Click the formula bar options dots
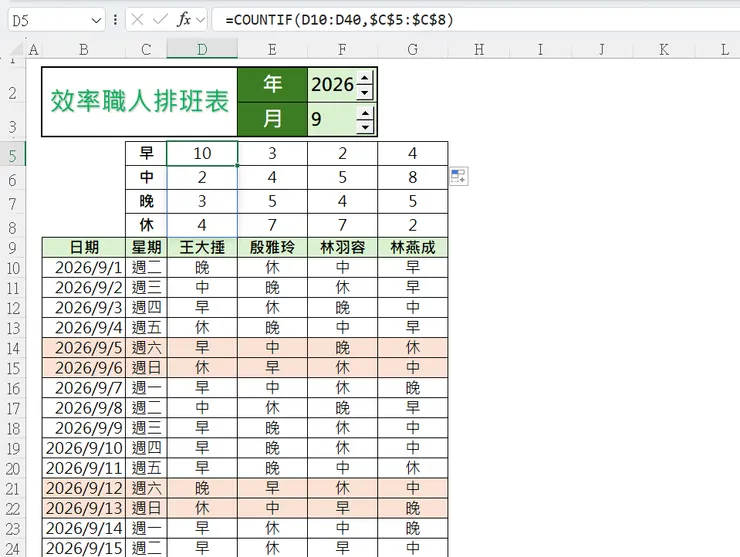 point(116,20)
